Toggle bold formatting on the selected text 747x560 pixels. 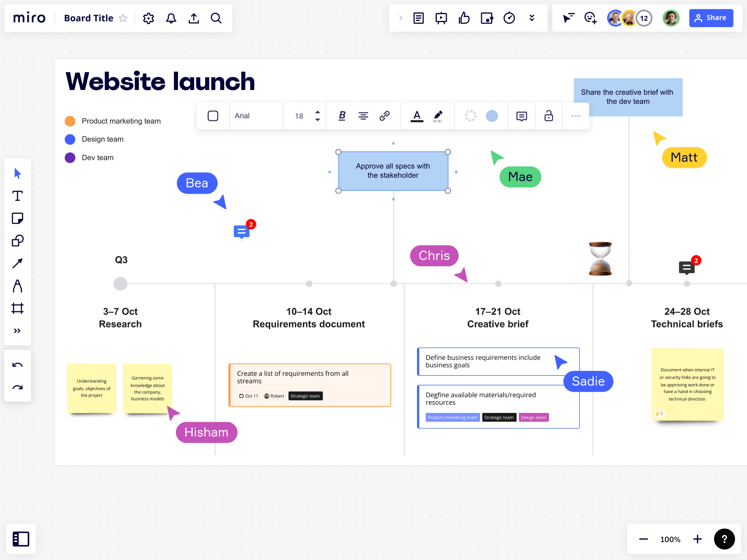341,116
